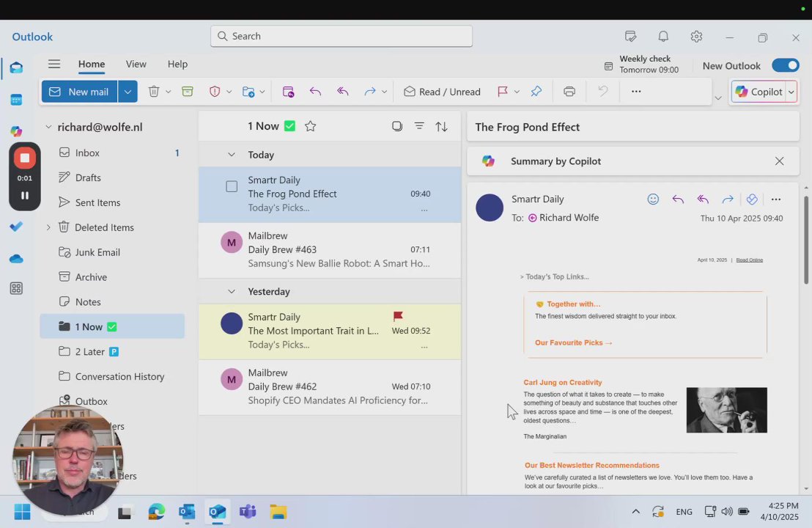812x528 pixels.
Task: Check the Frog Pond Effect message checkbox
Action: [232, 186]
